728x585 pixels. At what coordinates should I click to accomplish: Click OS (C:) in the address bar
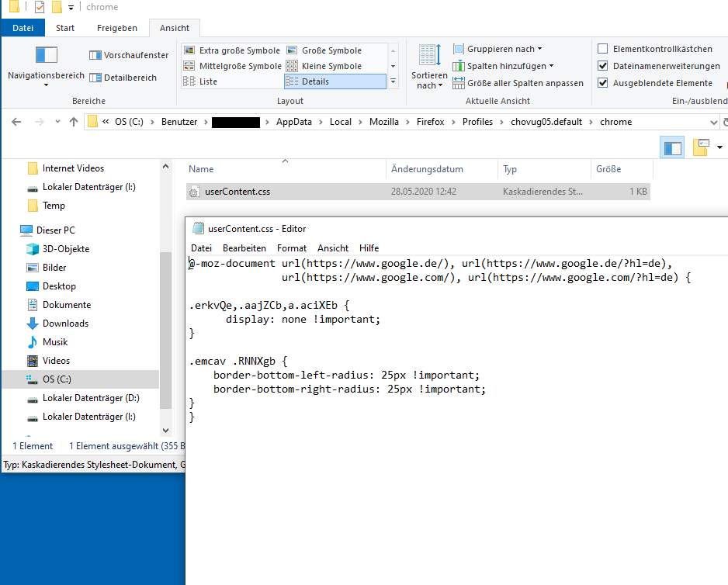(x=129, y=122)
